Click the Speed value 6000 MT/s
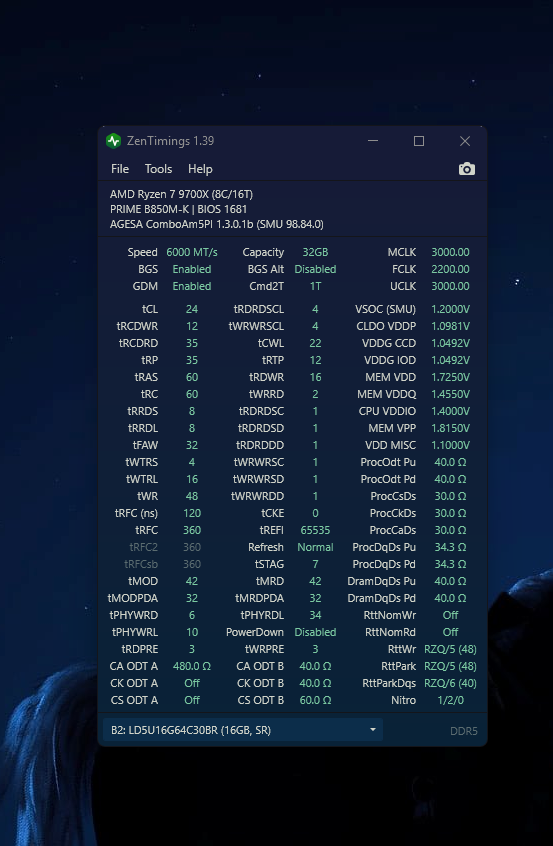 [192, 252]
